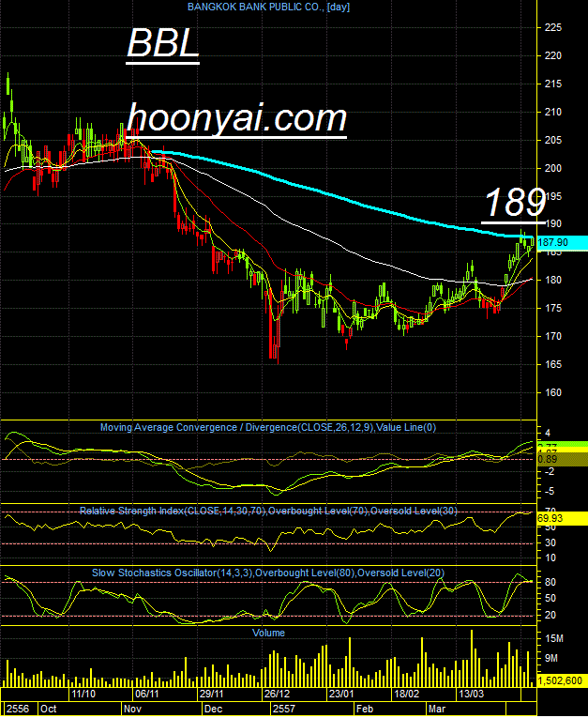Click the Moving Average Convergence / Divergence indicator title

pyautogui.click(x=268, y=428)
